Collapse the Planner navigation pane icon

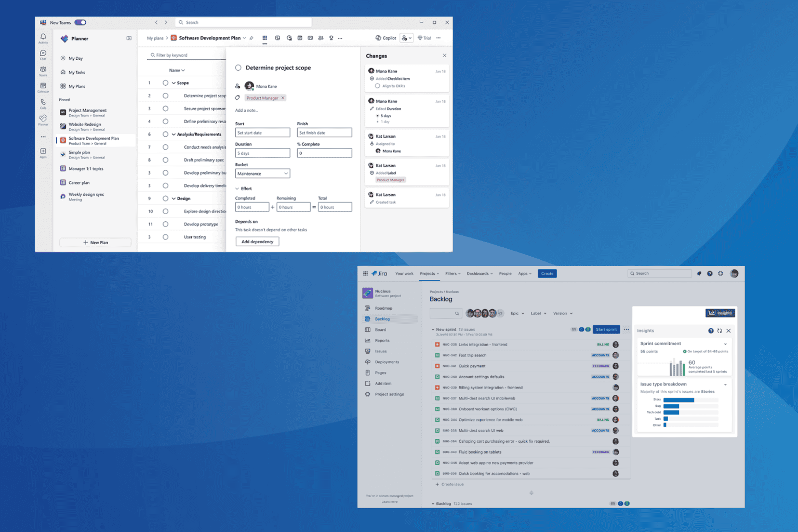click(129, 38)
